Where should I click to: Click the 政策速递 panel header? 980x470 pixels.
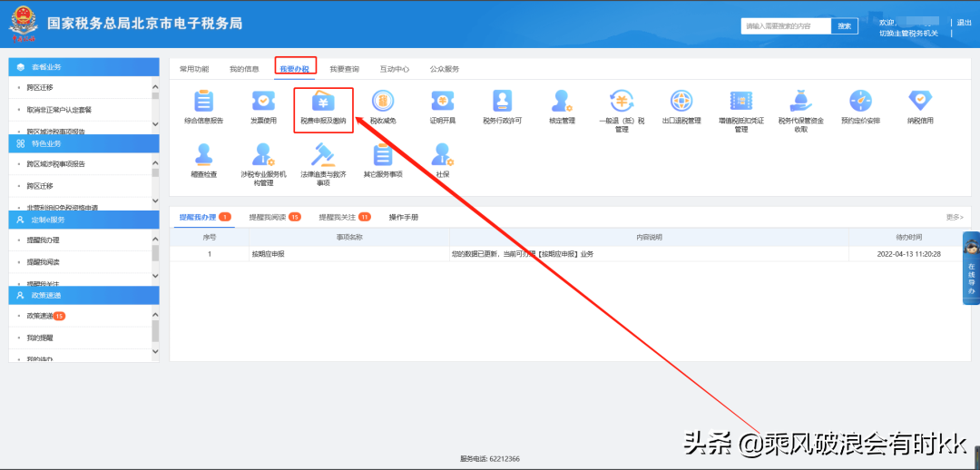[83, 295]
